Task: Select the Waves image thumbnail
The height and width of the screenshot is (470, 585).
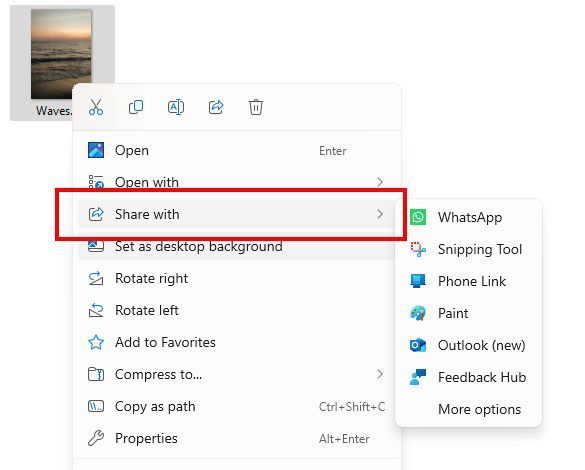Action: click(61, 54)
